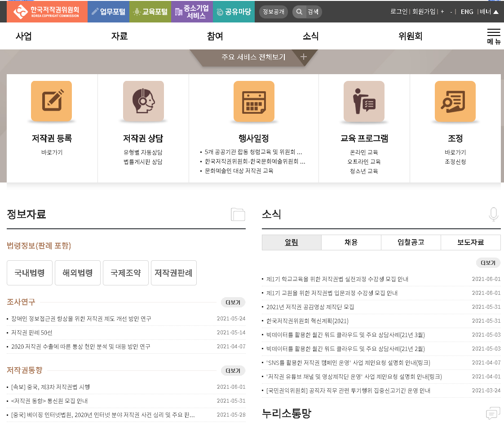This screenshot has width=504, height=427.
Task: Decrease font size with the minus sign
Action: 451,12
